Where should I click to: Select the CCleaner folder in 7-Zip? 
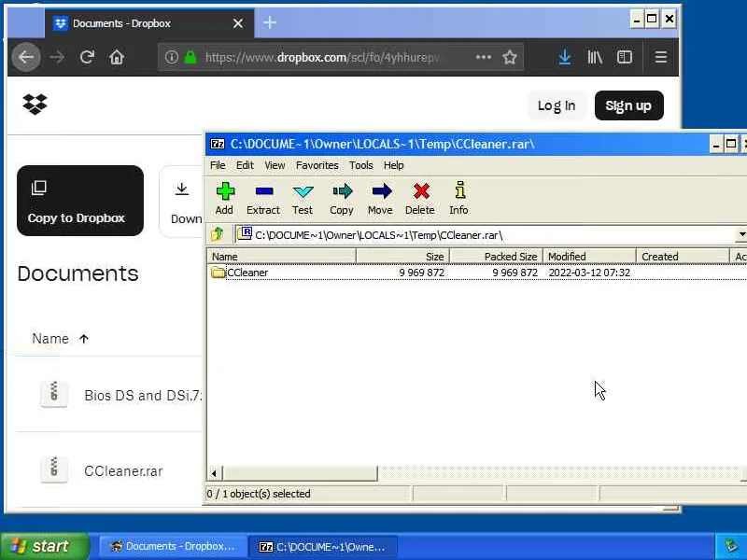click(x=240, y=273)
